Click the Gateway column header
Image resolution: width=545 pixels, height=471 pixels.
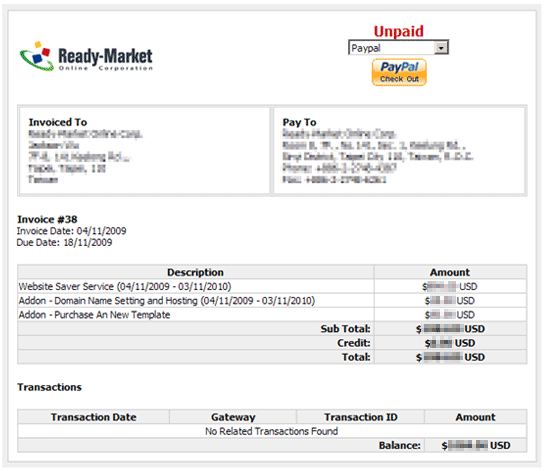tap(233, 417)
